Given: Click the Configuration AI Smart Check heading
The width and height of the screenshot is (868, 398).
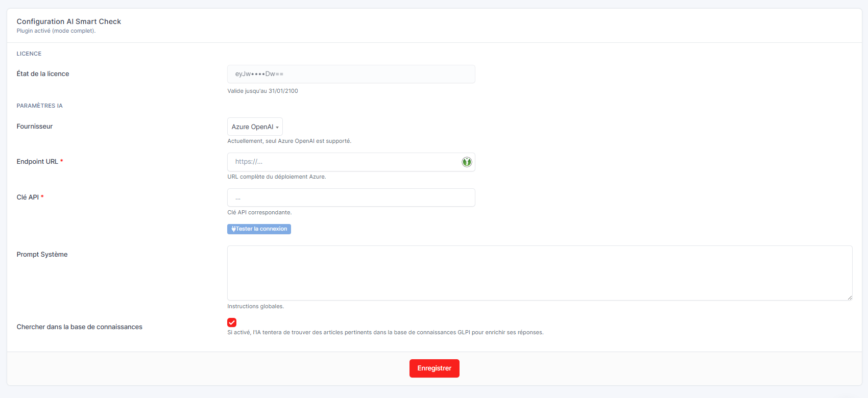Looking at the screenshot, I should pyautogui.click(x=69, y=21).
